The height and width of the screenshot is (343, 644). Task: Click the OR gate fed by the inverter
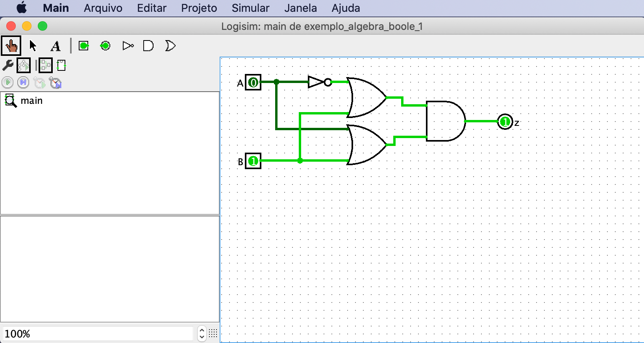tap(366, 98)
